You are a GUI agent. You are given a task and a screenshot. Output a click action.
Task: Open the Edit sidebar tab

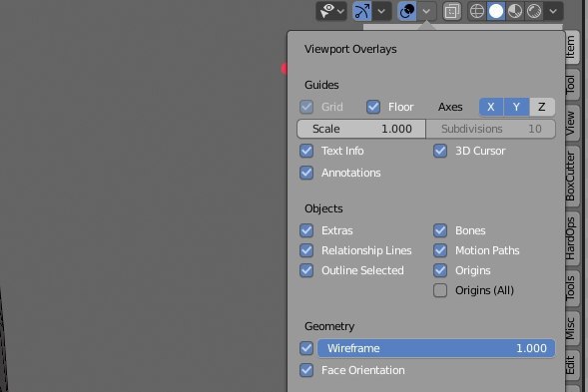coord(571,365)
